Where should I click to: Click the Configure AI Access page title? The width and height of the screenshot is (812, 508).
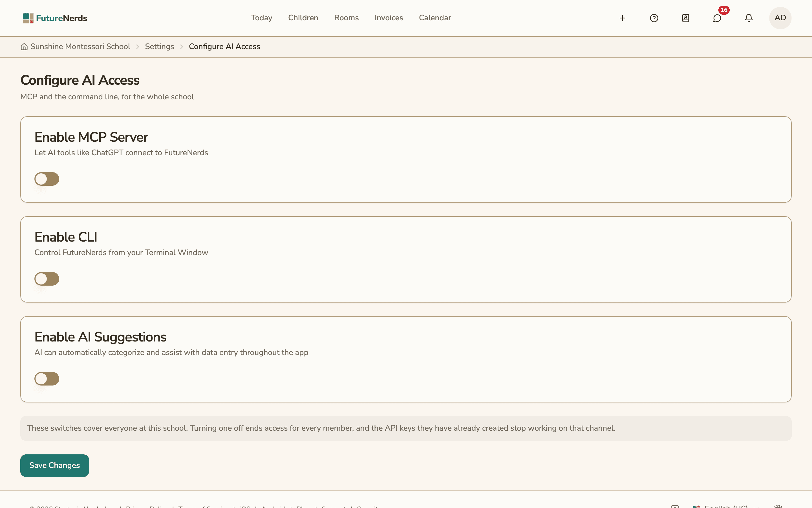[80, 80]
